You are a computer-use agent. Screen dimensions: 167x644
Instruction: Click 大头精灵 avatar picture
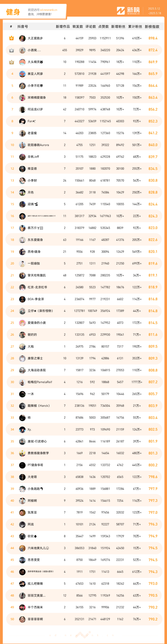coord(22,62)
